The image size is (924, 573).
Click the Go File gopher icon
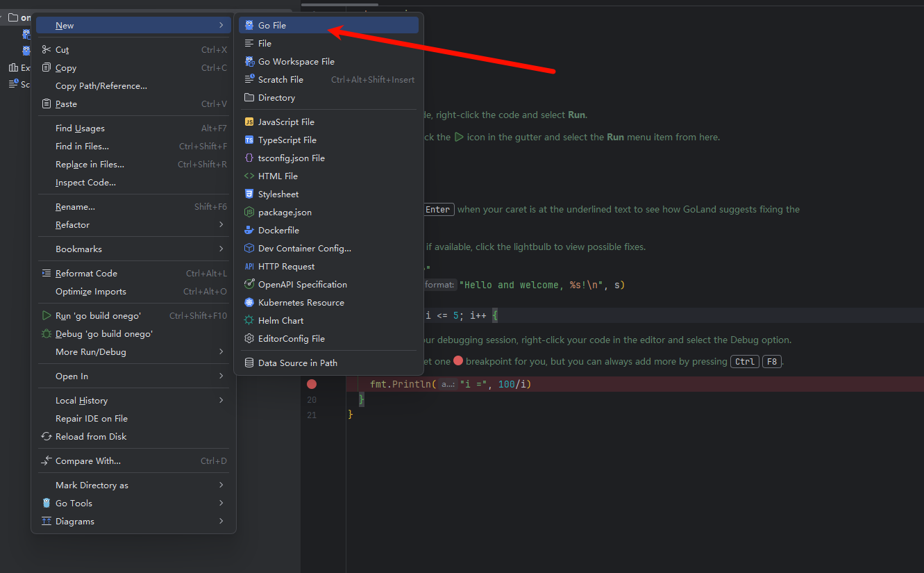pos(249,25)
